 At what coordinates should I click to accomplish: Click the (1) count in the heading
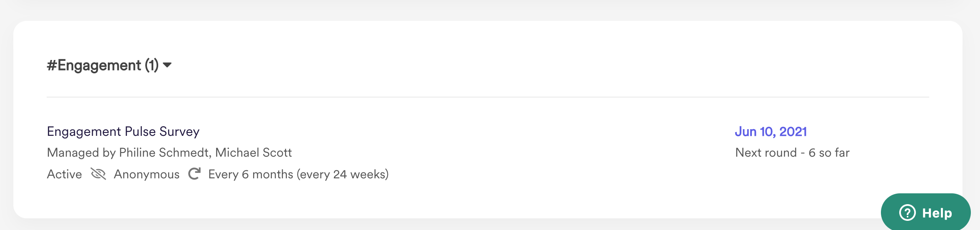point(152,65)
